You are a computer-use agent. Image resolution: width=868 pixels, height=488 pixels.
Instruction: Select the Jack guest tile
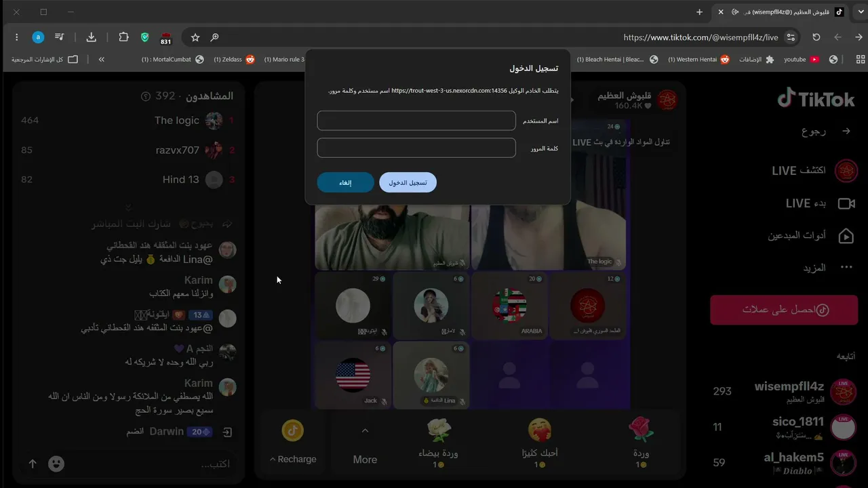click(x=353, y=375)
